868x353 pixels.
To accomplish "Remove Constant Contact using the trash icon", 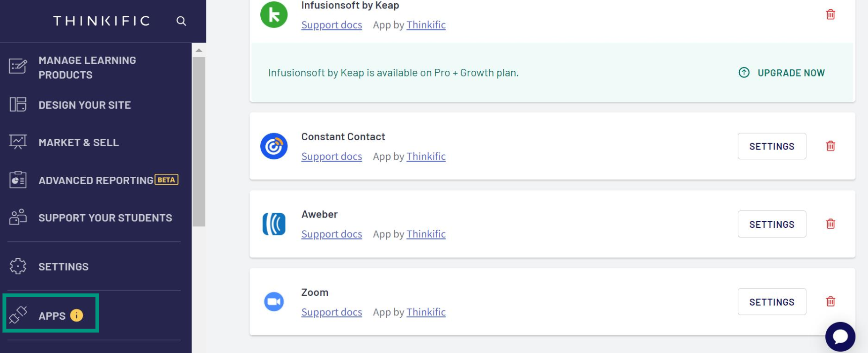I will pyautogui.click(x=831, y=146).
